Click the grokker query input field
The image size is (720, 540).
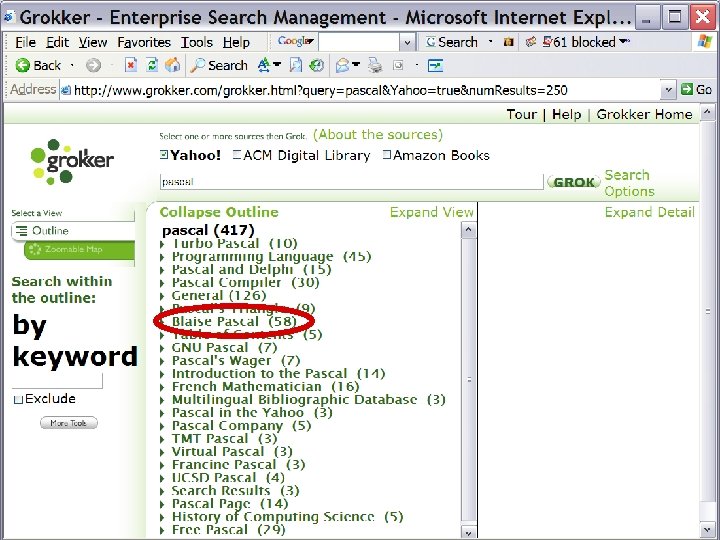[351, 182]
